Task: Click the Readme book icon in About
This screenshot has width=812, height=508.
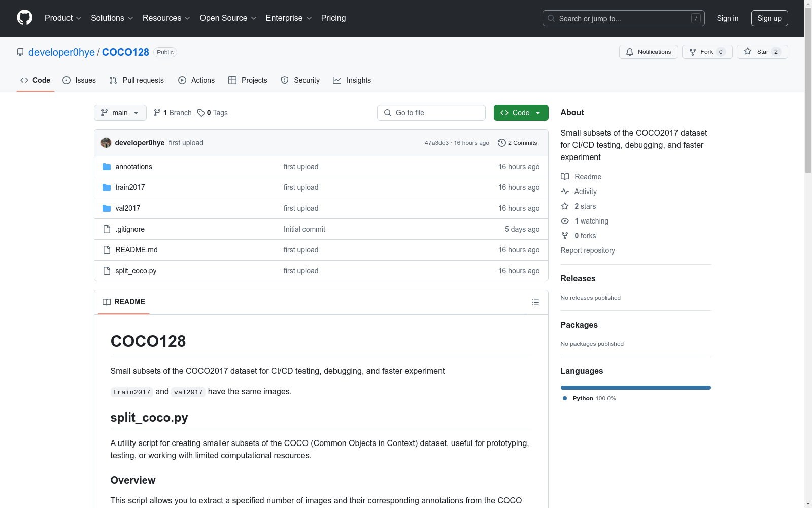Action: click(x=565, y=177)
